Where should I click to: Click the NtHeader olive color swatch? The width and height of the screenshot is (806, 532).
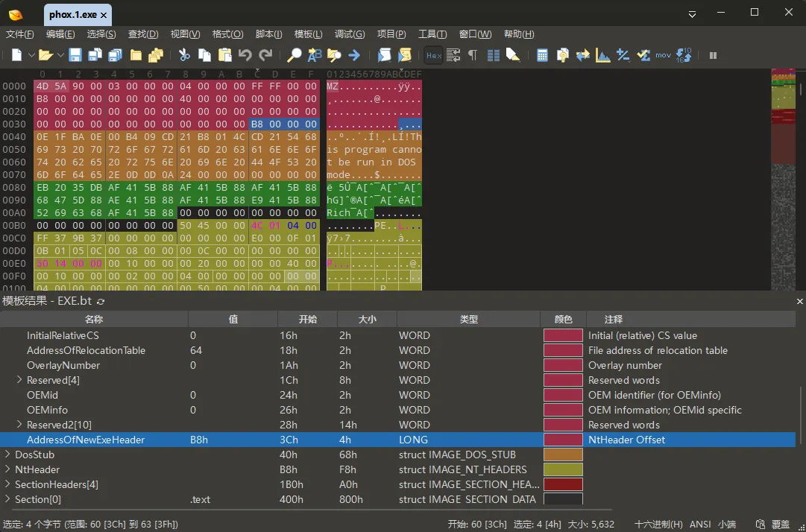(564, 469)
